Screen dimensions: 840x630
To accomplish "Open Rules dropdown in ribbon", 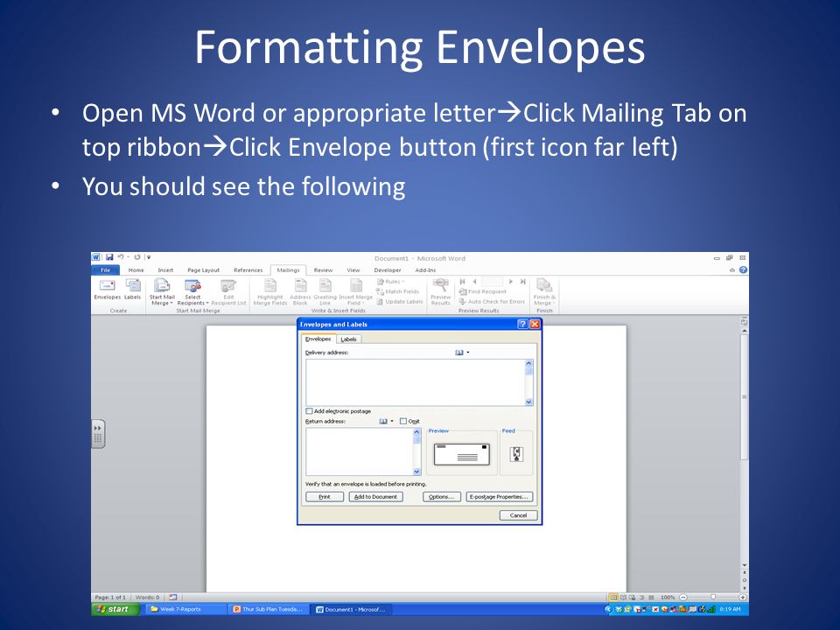I will (390, 281).
